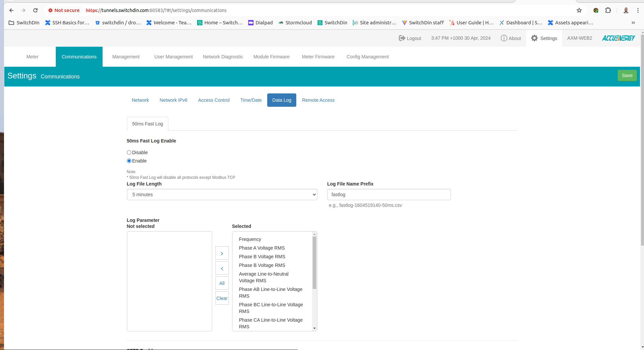644x350 pixels.
Task: Click the Accuenergy logo
Action: (618, 38)
